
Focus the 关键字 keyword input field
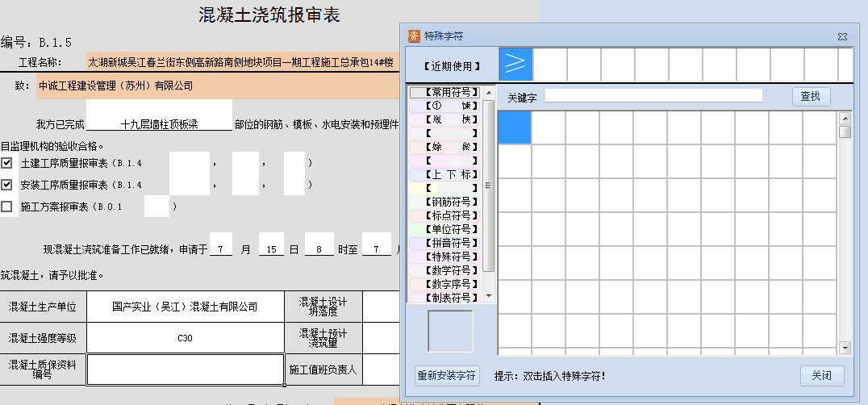653,96
